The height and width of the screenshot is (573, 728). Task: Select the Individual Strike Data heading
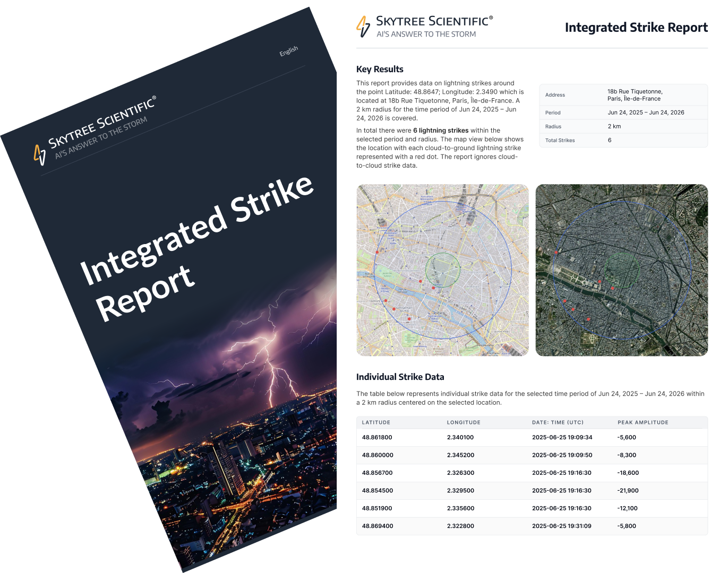(x=400, y=377)
